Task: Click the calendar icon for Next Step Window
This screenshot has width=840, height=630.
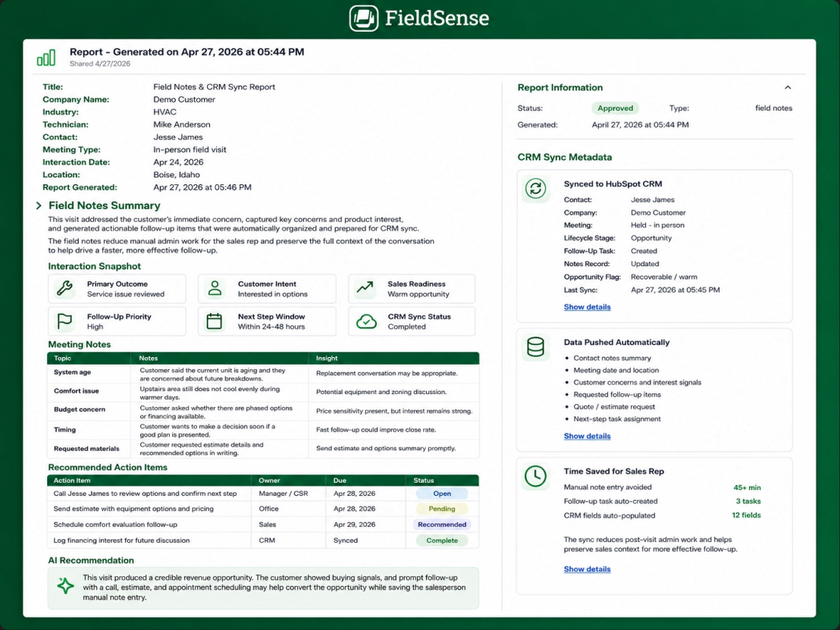Action: (215, 321)
